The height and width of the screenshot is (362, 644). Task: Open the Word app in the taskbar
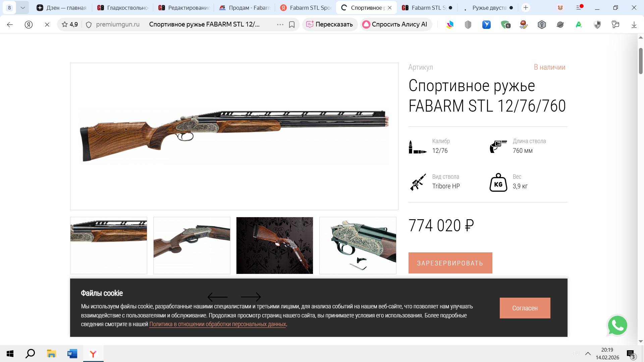(x=72, y=354)
